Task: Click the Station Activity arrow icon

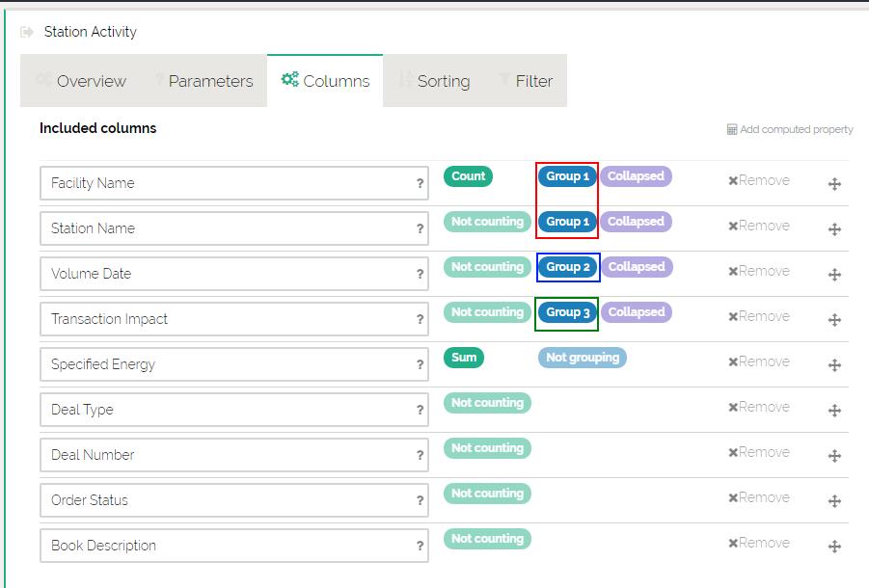Action: tap(27, 32)
